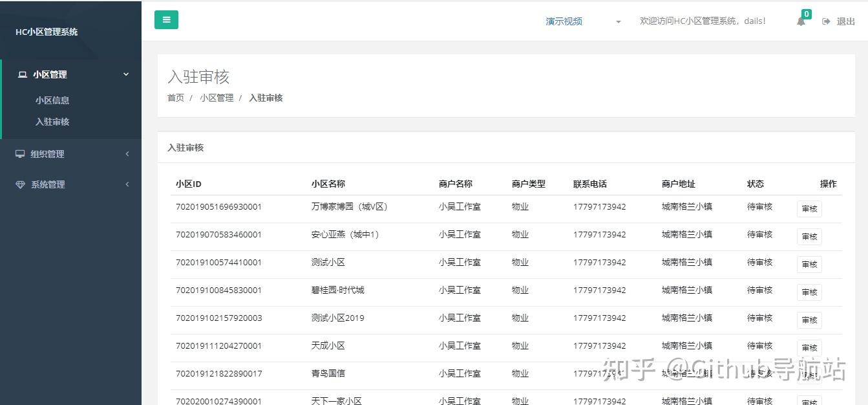
Task: Click the monitor icon beside 组织管理
Action: [x=20, y=154]
